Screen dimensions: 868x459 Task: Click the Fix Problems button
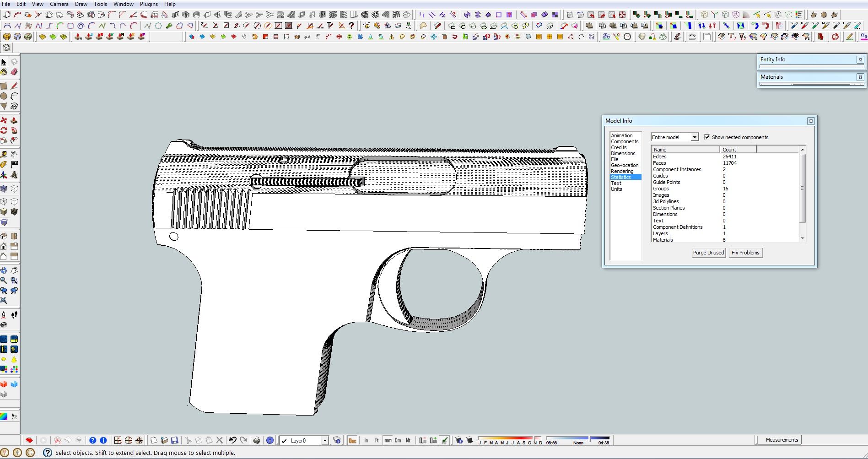(x=745, y=253)
